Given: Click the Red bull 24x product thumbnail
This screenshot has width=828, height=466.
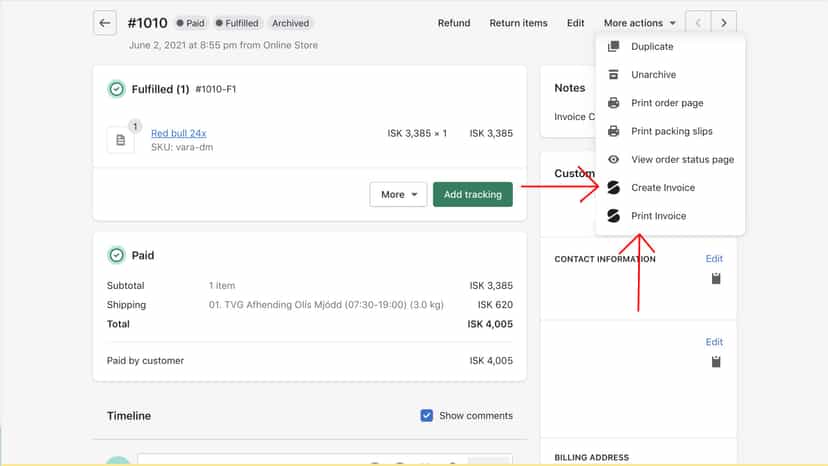Looking at the screenshot, I should coord(120,140).
